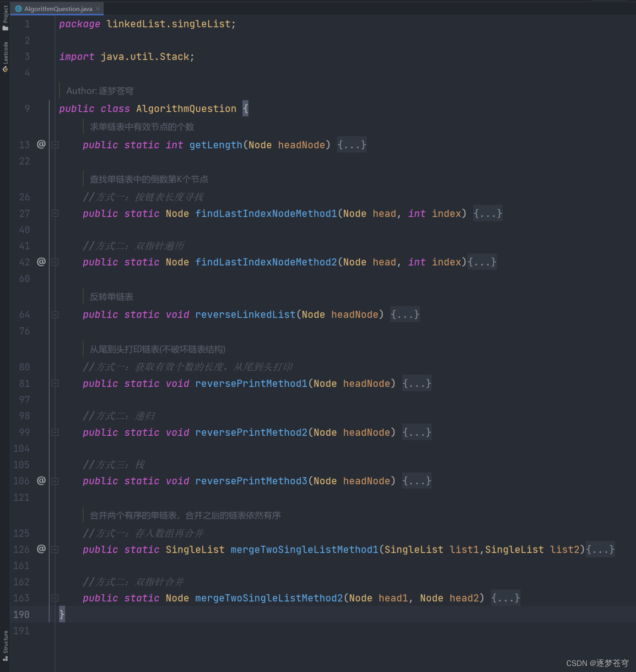Click the method name reversePrintMethod2
The image size is (636, 672).
click(252, 432)
